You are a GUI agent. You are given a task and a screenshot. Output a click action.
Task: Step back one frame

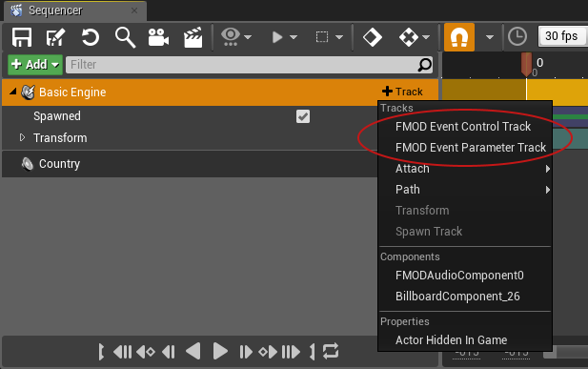pos(169,352)
